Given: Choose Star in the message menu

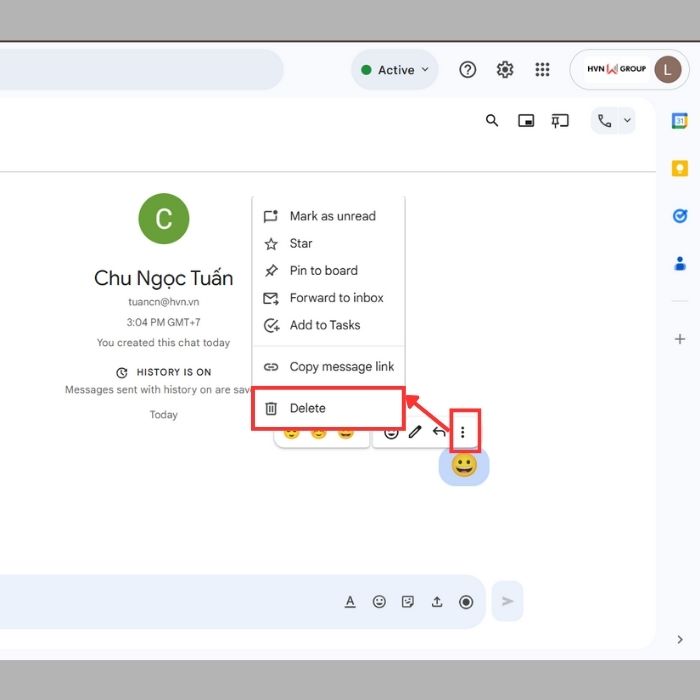Looking at the screenshot, I should tap(329, 243).
